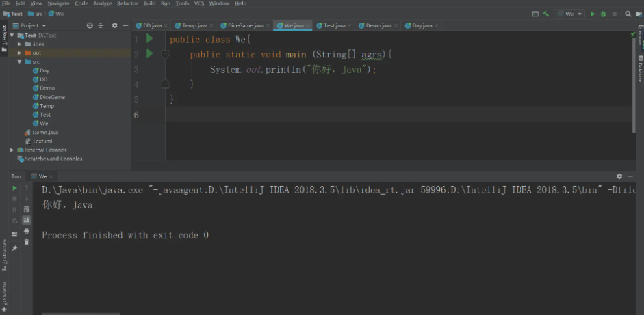Click the console up stack trace arrow

pyautogui.click(x=27, y=188)
